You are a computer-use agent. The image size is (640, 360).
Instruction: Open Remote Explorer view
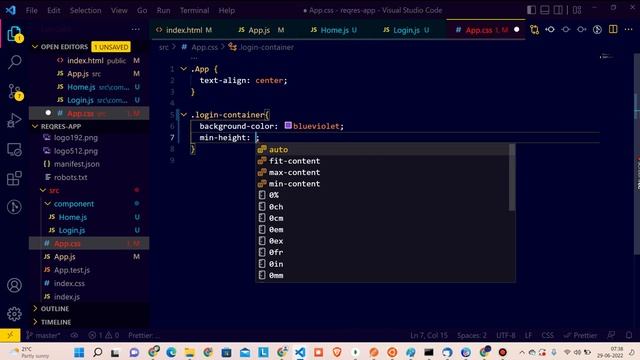(15, 149)
